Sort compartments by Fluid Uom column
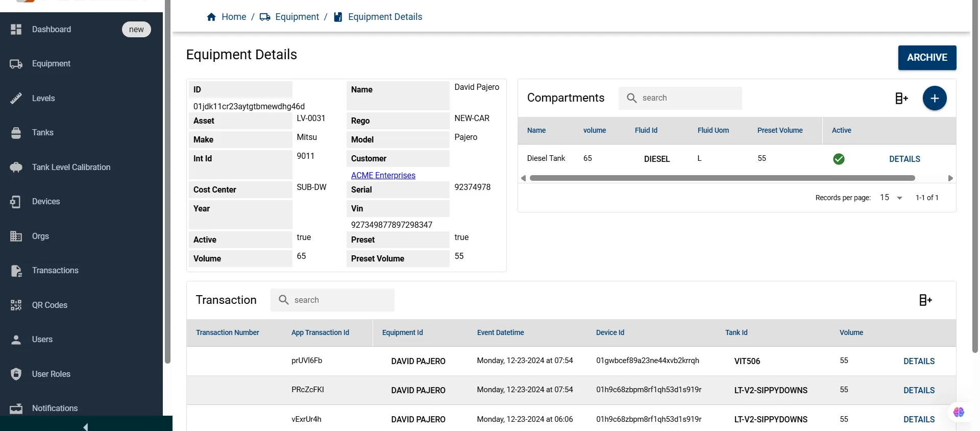Viewport: 980px width, 431px height. pos(713,131)
